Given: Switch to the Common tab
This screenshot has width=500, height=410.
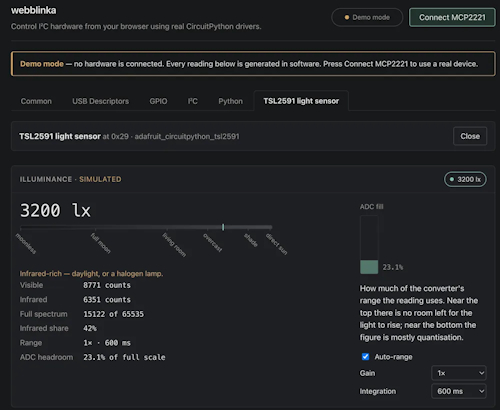Looking at the screenshot, I should (x=36, y=101).
